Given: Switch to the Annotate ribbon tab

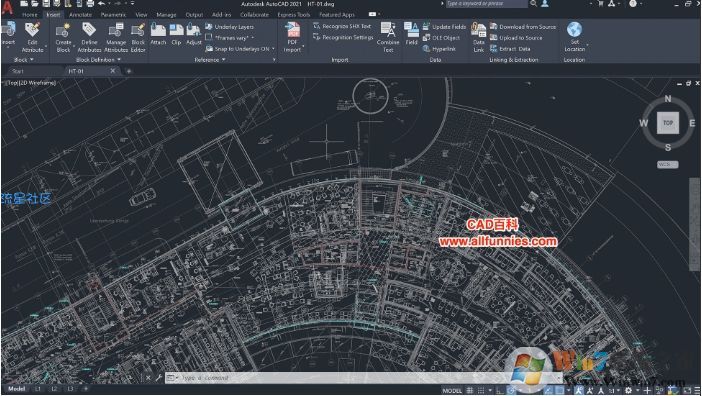Looking at the screenshot, I should point(80,15).
